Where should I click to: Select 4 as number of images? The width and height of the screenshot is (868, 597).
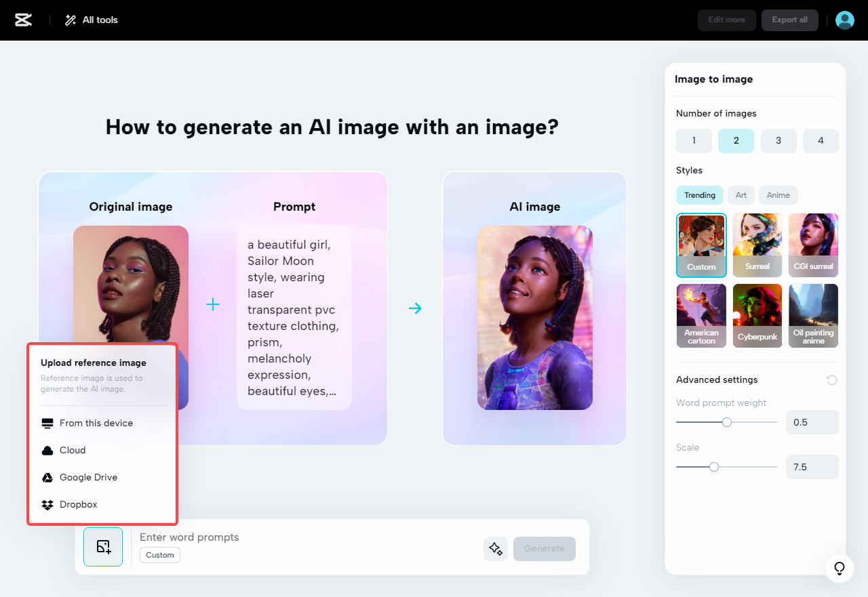[821, 140]
